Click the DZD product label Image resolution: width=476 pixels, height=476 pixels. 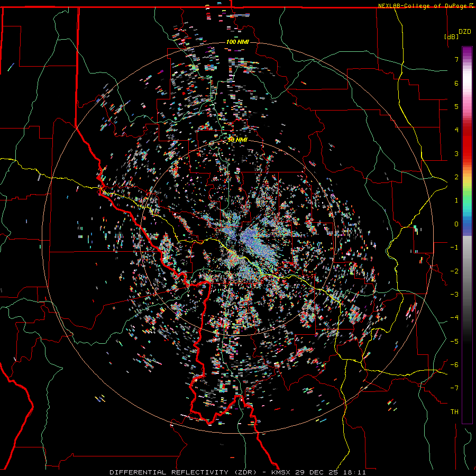pos(465,32)
